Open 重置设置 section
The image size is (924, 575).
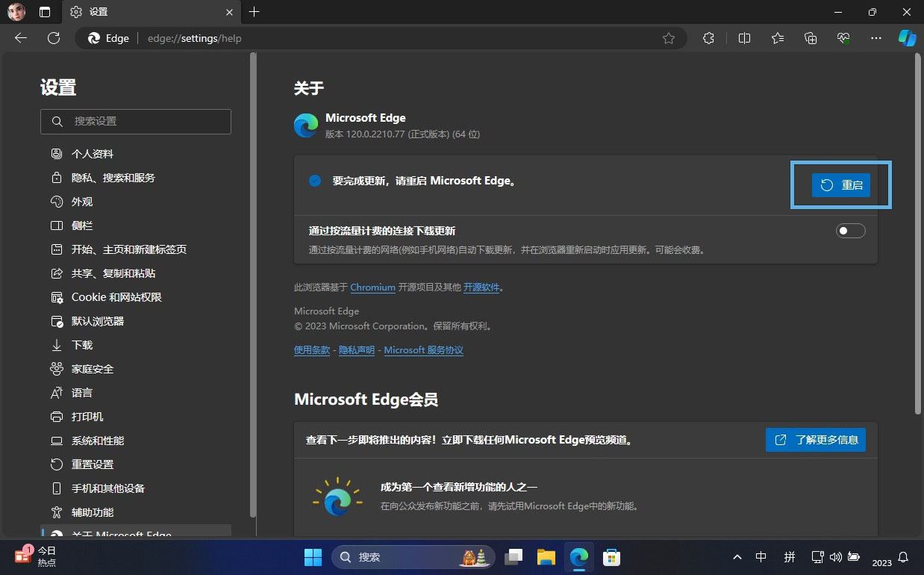coord(136,464)
